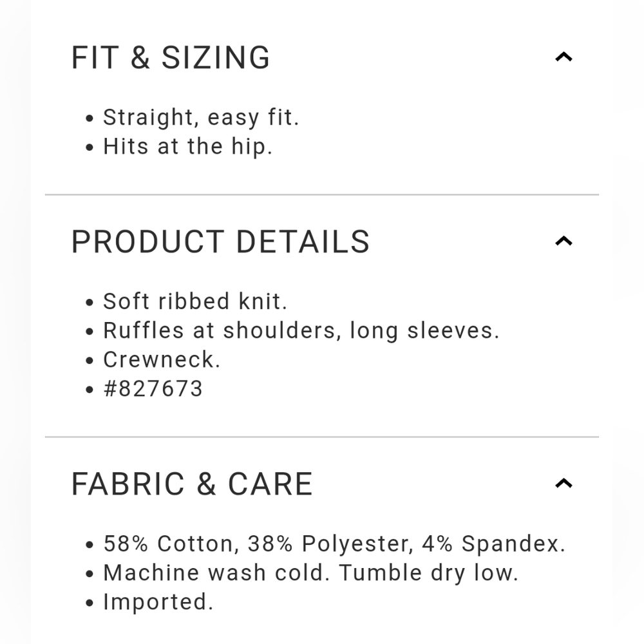Click the bullet before 'Crewneck.'
Image resolution: width=644 pixels, height=644 pixels.
pyautogui.click(x=90, y=361)
